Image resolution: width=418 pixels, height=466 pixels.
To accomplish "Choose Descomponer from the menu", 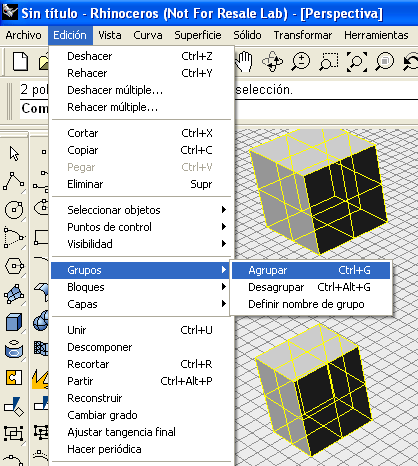I will tap(140, 347).
